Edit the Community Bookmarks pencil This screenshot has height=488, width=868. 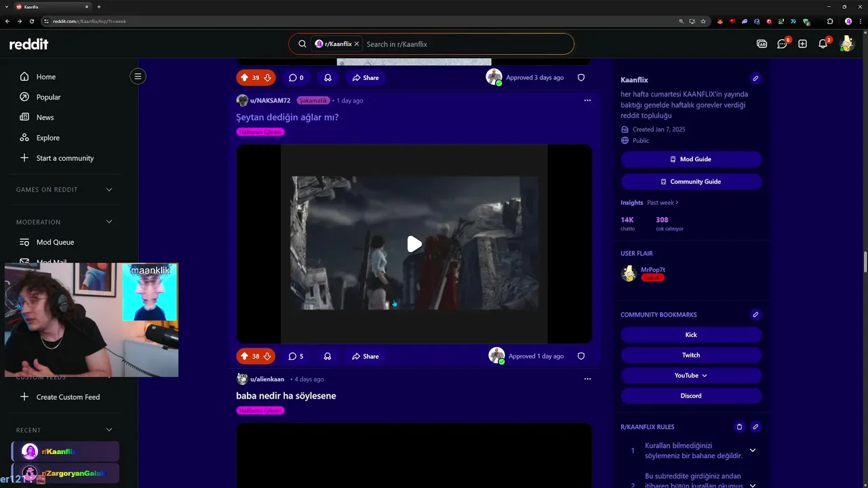[x=755, y=314]
